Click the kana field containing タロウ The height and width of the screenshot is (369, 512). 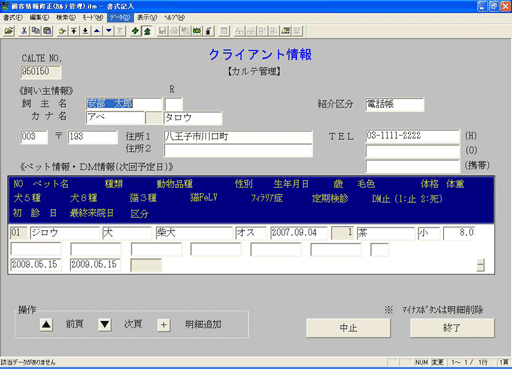(193, 118)
